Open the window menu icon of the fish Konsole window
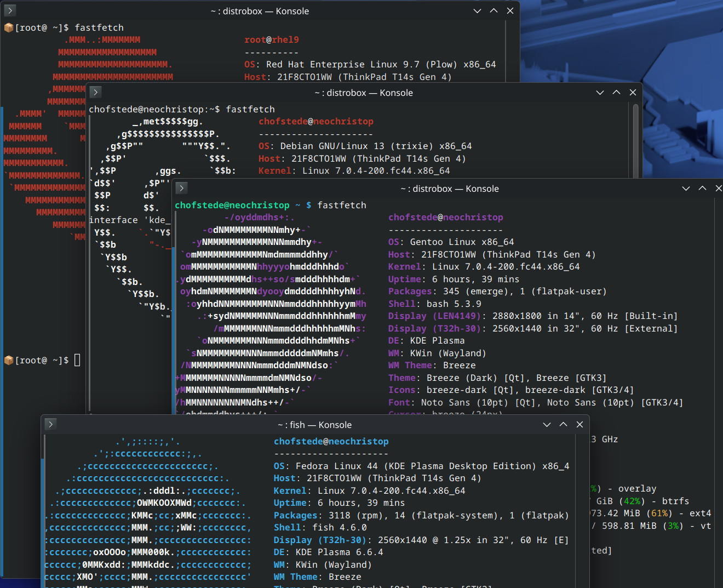723x588 pixels. [50, 424]
